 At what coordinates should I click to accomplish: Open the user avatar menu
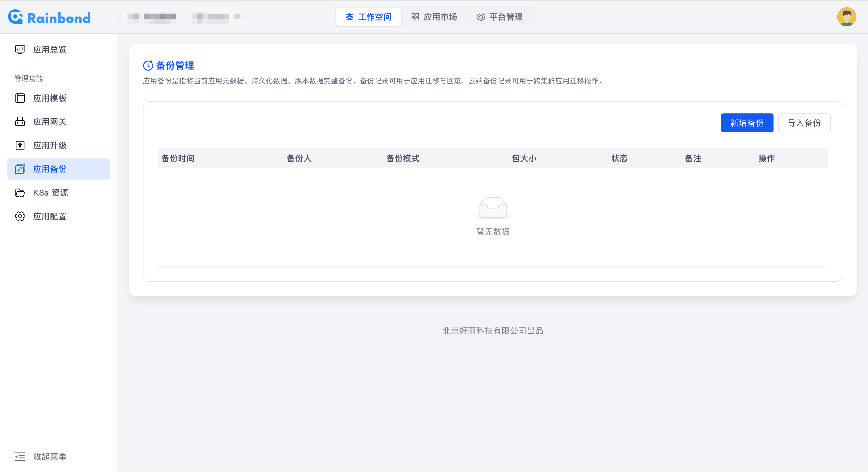coord(846,17)
